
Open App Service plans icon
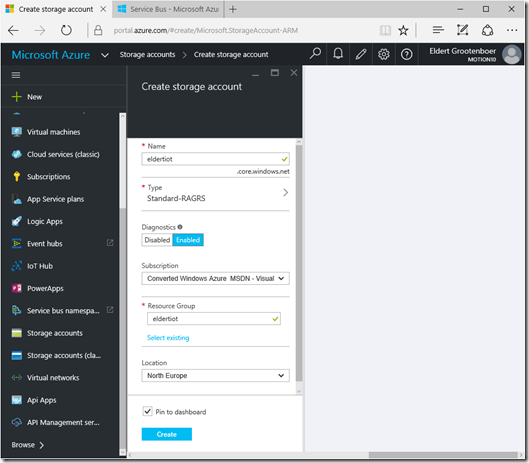coord(17,199)
